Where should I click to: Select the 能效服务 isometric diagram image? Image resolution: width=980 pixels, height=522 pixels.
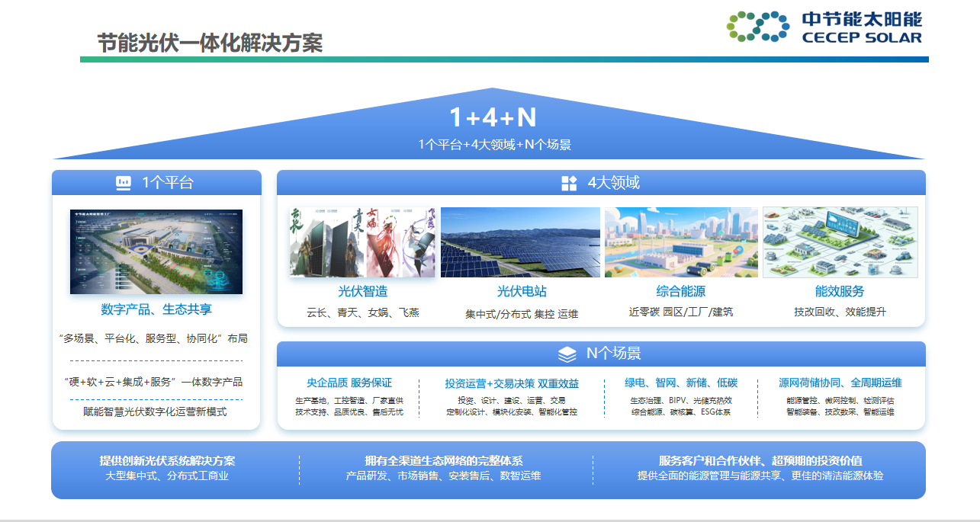coord(840,242)
